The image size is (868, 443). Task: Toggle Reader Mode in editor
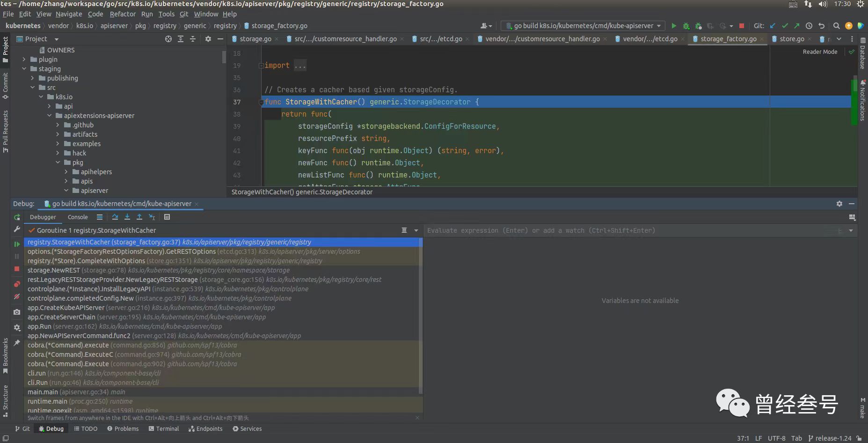pyautogui.click(x=820, y=52)
